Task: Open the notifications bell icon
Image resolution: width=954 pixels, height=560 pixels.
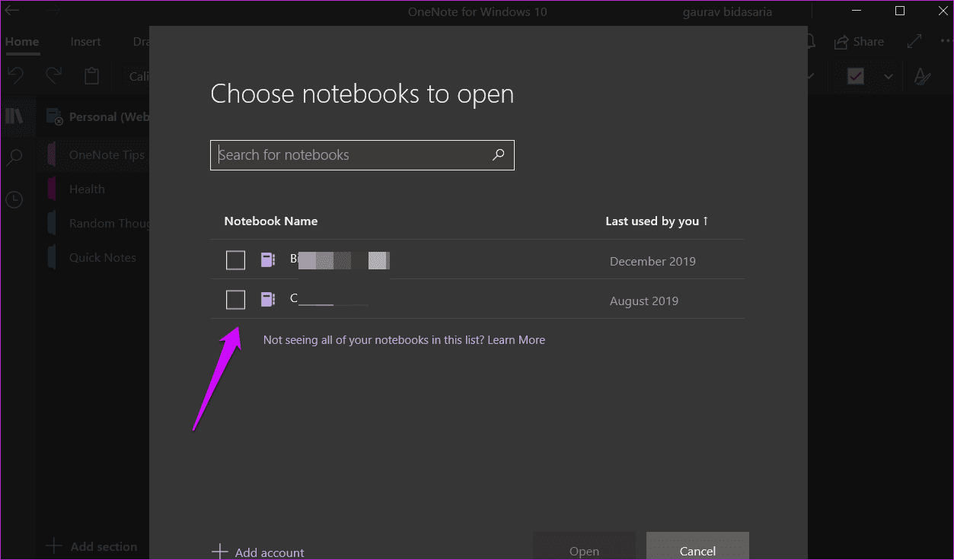Action: point(810,42)
